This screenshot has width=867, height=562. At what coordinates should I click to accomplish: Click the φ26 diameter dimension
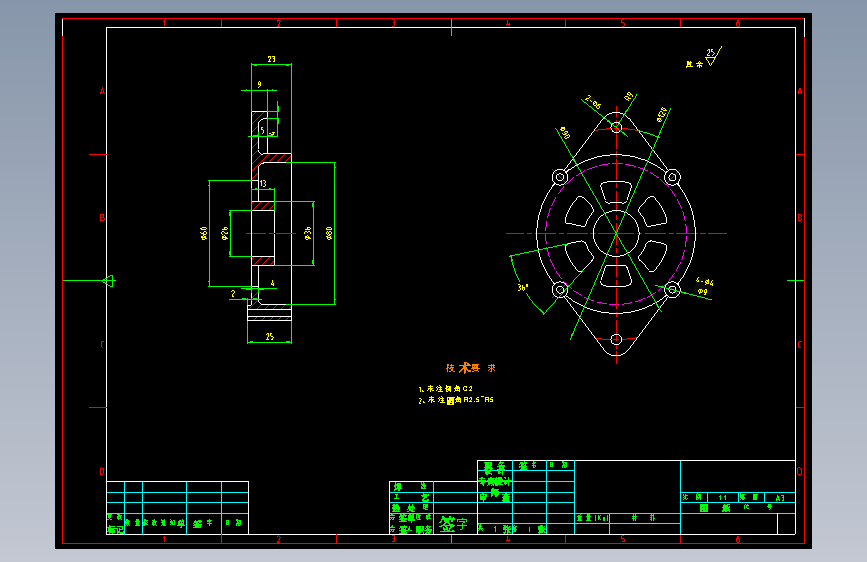224,233
